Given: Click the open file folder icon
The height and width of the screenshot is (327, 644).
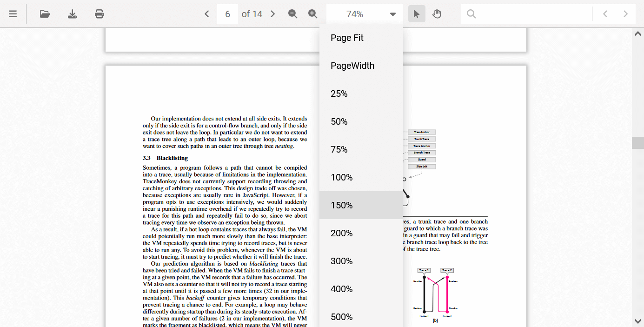Looking at the screenshot, I should [x=45, y=14].
